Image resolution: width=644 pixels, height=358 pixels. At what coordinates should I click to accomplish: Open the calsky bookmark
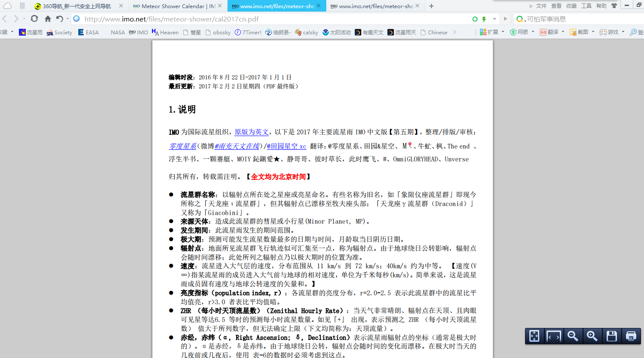[x=307, y=32]
